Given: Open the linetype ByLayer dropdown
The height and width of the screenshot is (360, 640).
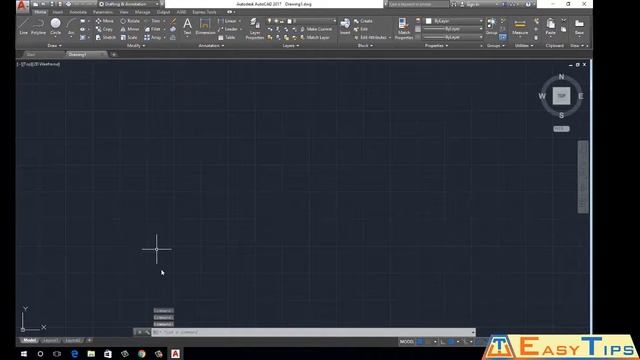Looking at the screenshot, I should coord(454,37).
